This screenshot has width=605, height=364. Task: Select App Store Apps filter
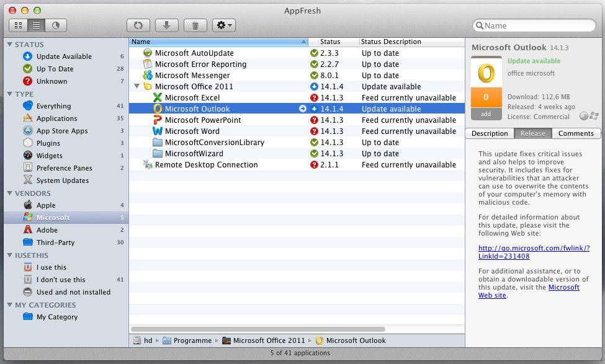pos(66,131)
